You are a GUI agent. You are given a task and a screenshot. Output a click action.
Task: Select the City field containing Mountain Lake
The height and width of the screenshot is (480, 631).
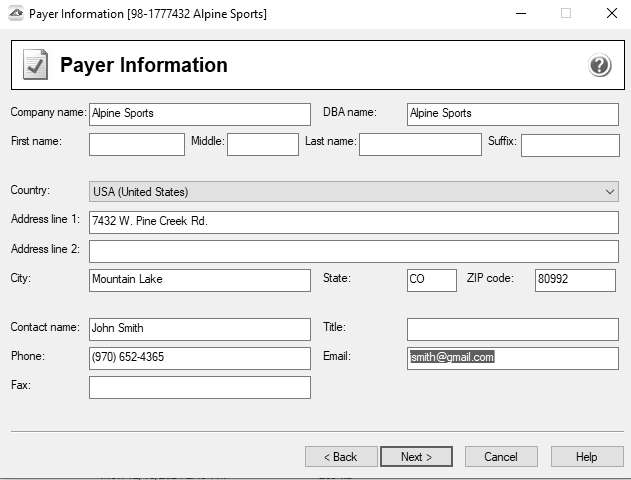click(199, 280)
